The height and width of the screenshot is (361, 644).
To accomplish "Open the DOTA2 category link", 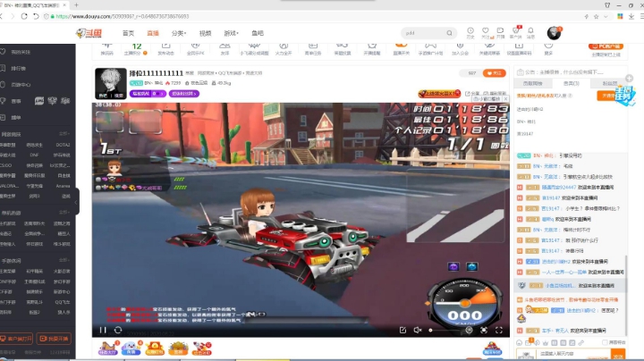I will (x=63, y=145).
